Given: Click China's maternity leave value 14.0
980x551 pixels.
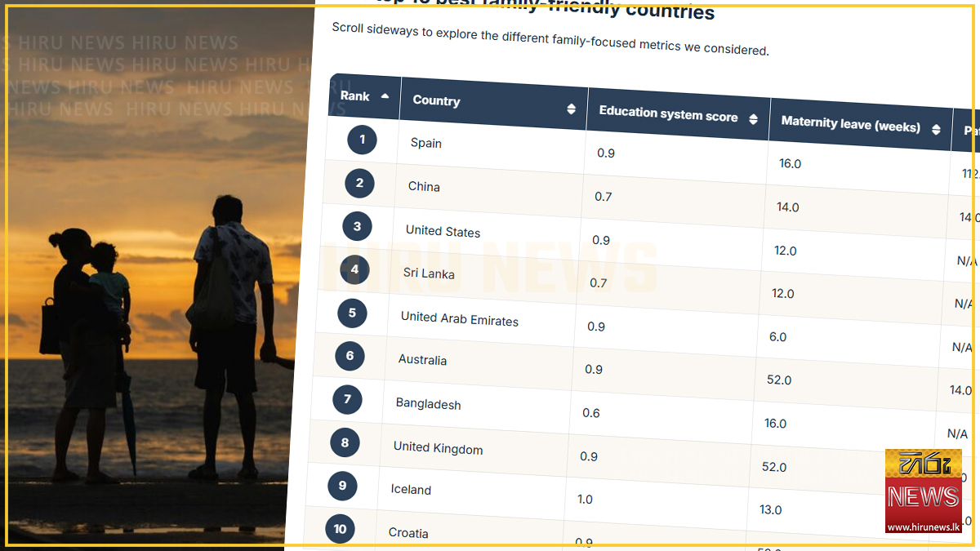Looking at the screenshot, I should click(788, 207).
